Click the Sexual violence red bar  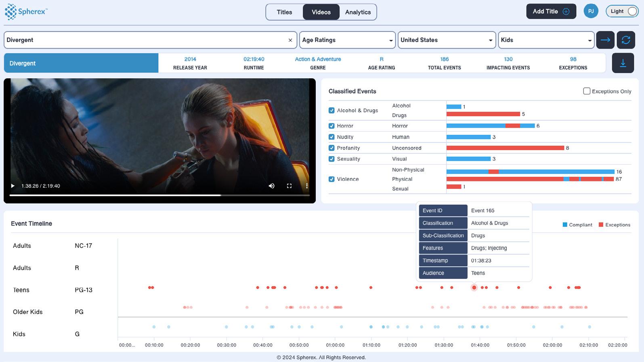[x=454, y=186]
